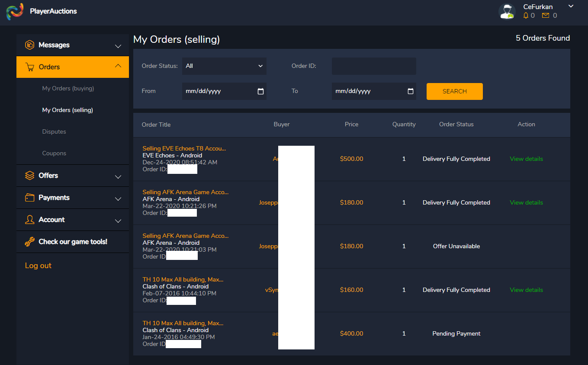Expand the Messages menu chevron
Screen dimensions: 588x365
118,46
